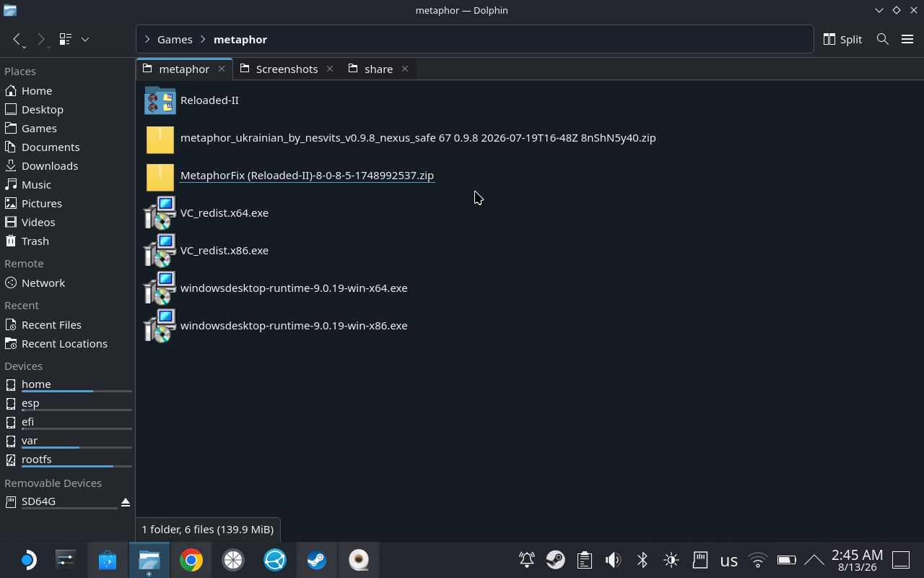Open Desktop in Places

67,109
